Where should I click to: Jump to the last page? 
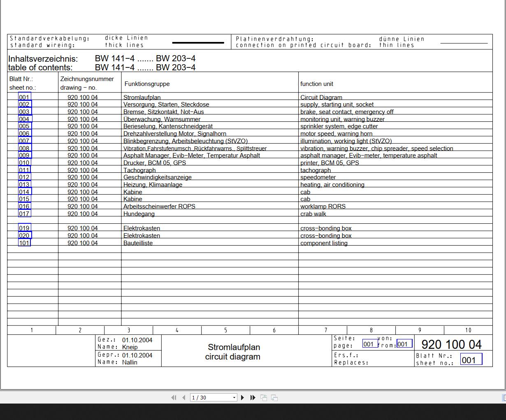(x=253, y=397)
